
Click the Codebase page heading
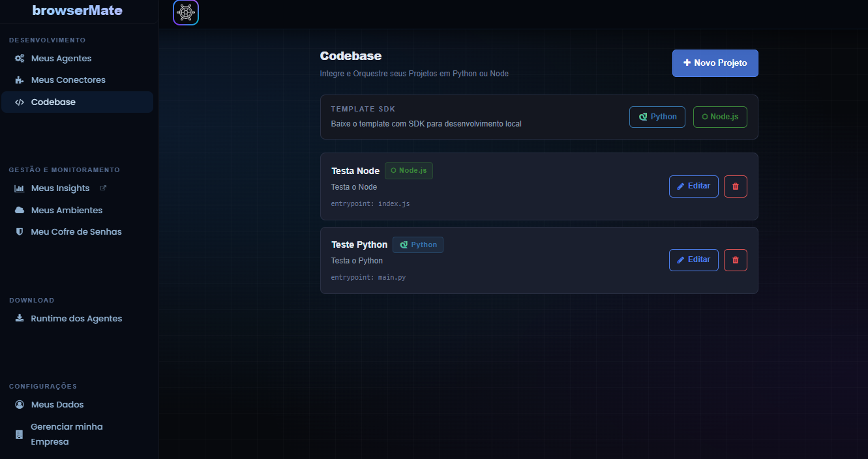351,56
